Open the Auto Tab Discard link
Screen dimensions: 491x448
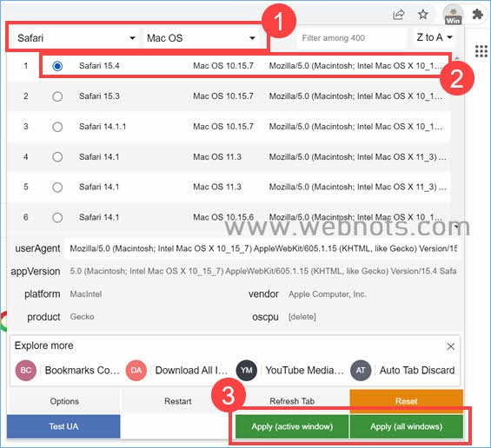[x=417, y=370]
